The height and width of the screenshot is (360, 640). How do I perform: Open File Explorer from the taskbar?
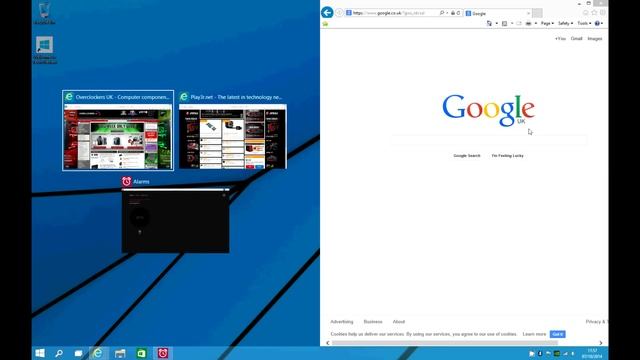pyautogui.click(x=120, y=353)
